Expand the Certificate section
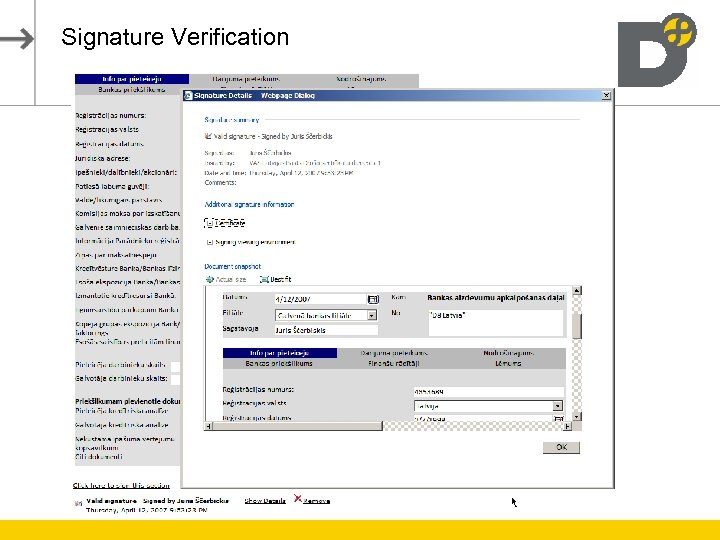Viewport: 720px width, 540px height. click(x=209, y=223)
